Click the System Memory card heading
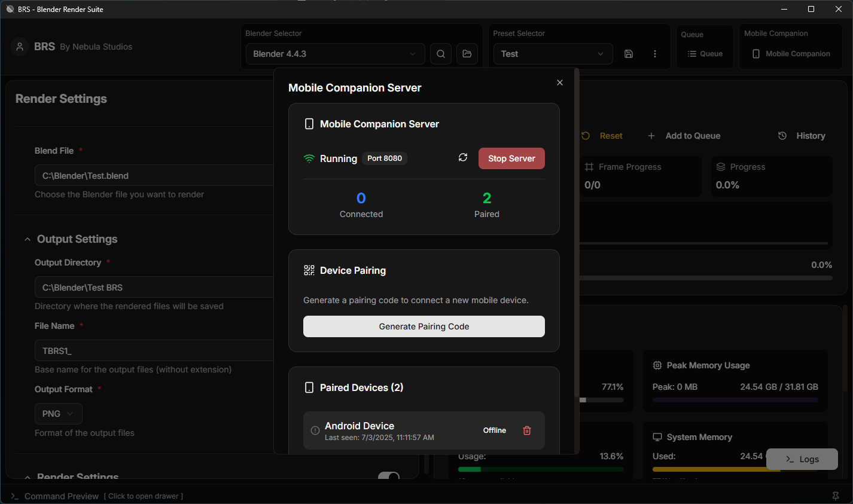The image size is (853, 504). click(x=699, y=437)
